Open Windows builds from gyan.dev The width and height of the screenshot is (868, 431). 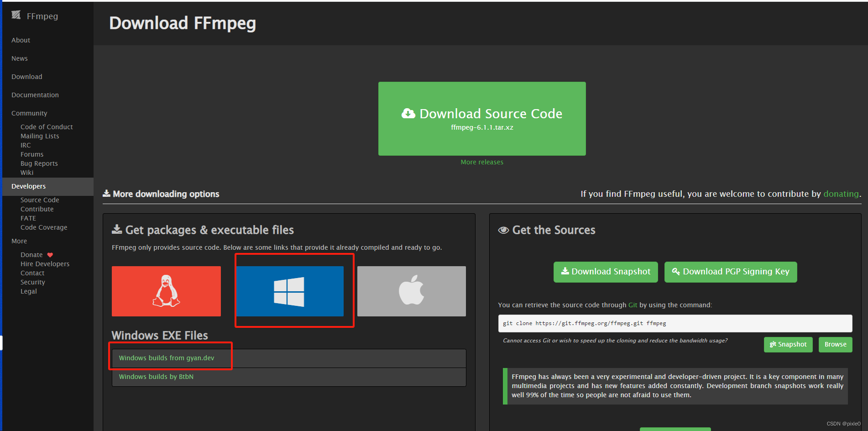click(x=167, y=358)
